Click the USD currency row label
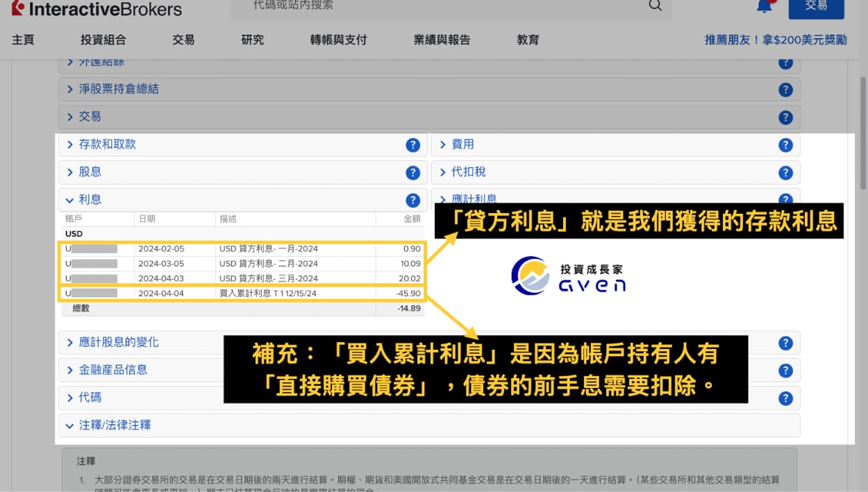The width and height of the screenshot is (868, 492). tap(74, 234)
